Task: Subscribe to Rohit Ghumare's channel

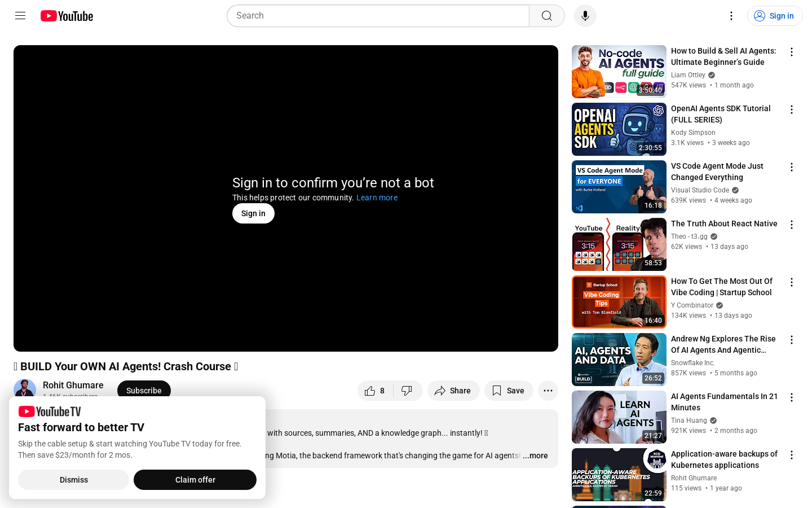Action: [144, 391]
